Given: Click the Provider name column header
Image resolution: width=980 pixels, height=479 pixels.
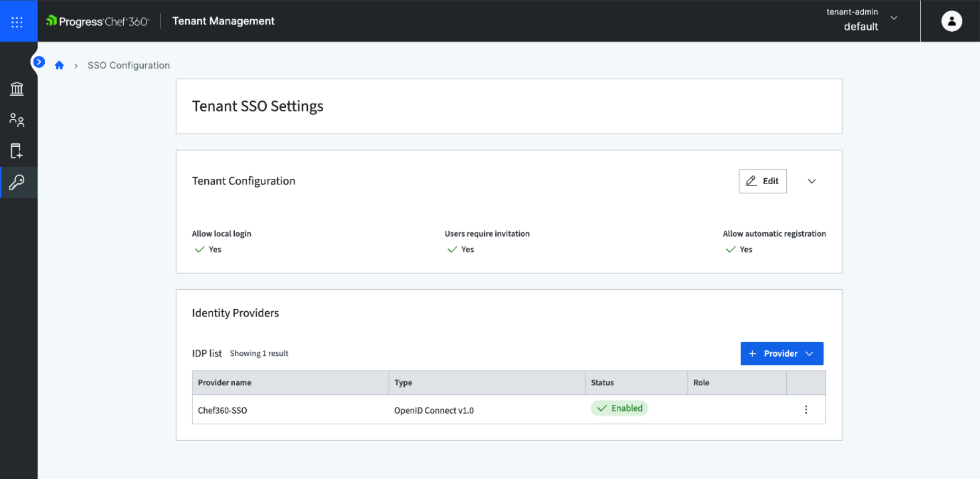Looking at the screenshot, I should tap(225, 383).
